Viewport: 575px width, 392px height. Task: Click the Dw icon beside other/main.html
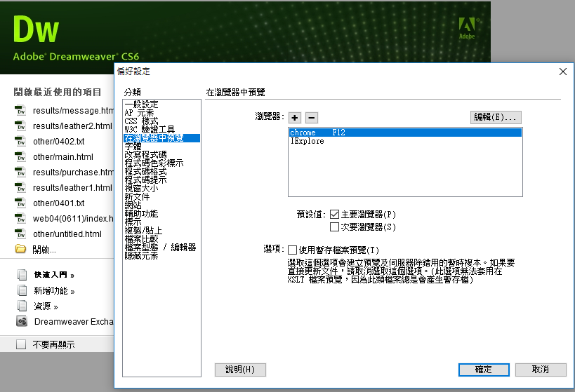click(x=21, y=157)
